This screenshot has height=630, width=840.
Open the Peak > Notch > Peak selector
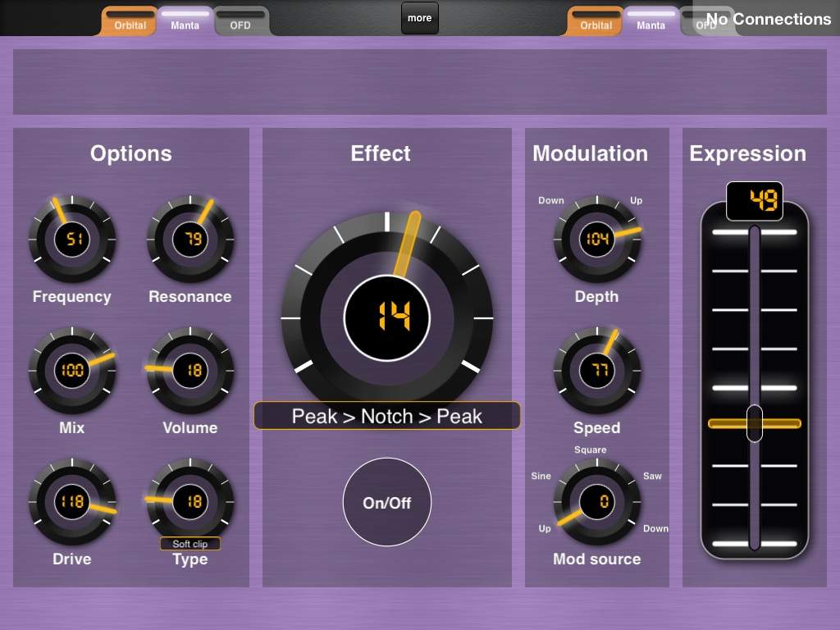387,416
